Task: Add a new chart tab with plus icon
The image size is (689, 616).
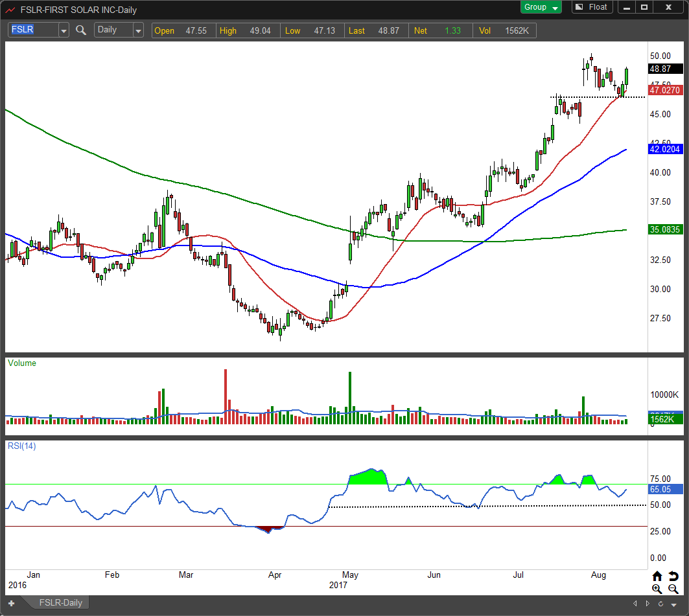Action: click(11, 603)
